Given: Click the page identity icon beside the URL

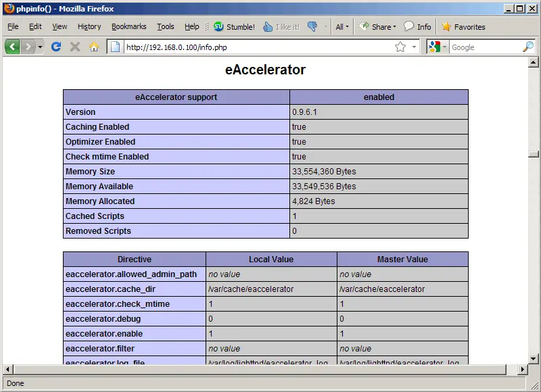Looking at the screenshot, I should 115,47.
